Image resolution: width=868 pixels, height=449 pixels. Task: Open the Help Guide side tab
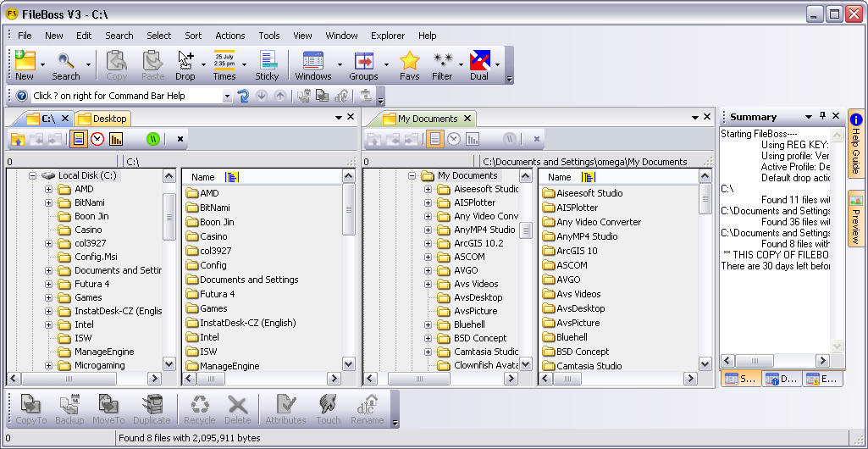(856, 144)
